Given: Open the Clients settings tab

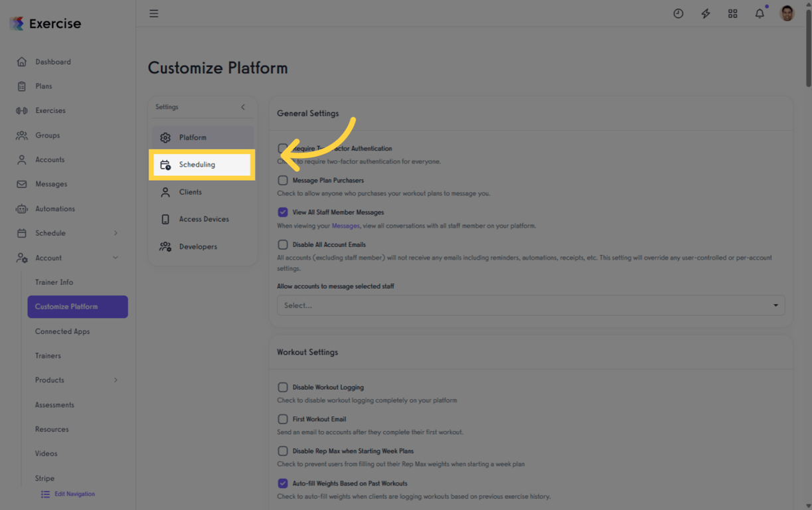Looking at the screenshot, I should point(190,192).
